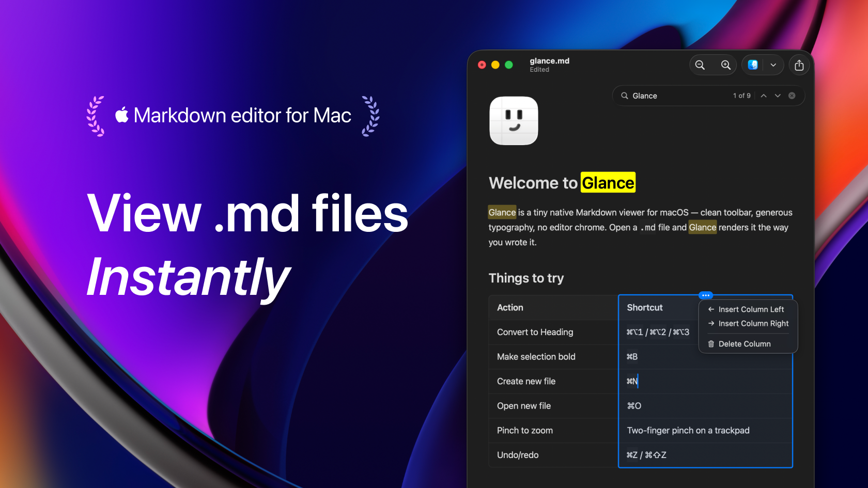Viewport: 868px width, 488px height.
Task: Click the inline '.md' code text
Action: (648, 227)
